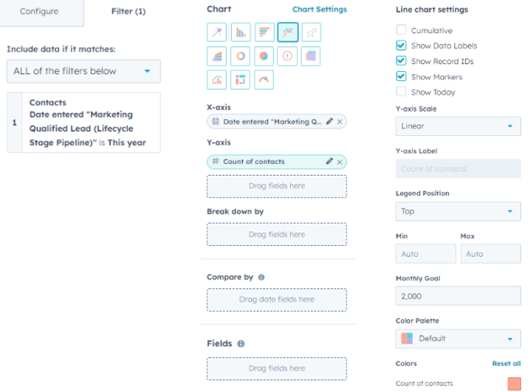Open the ALL of the filters below dropdown
This screenshot has height=392, width=532.
point(84,71)
